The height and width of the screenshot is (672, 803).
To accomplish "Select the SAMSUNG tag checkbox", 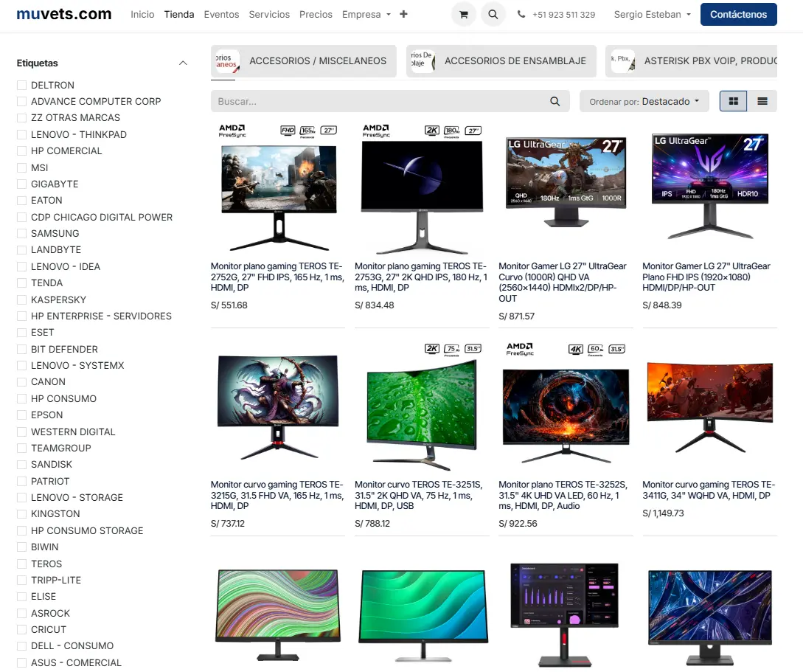I will pyautogui.click(x=21, y=234).
